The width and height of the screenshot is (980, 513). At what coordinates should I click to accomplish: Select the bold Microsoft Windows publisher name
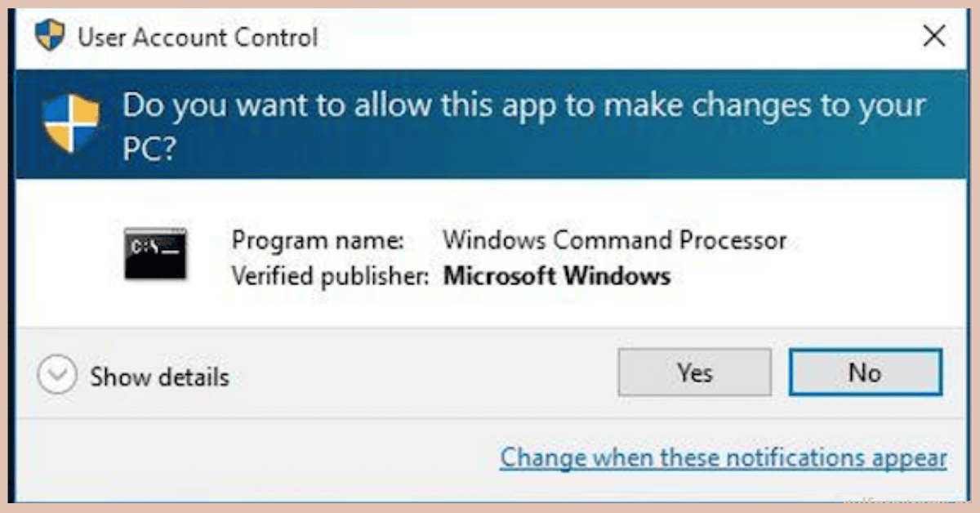tap(557, 276)
